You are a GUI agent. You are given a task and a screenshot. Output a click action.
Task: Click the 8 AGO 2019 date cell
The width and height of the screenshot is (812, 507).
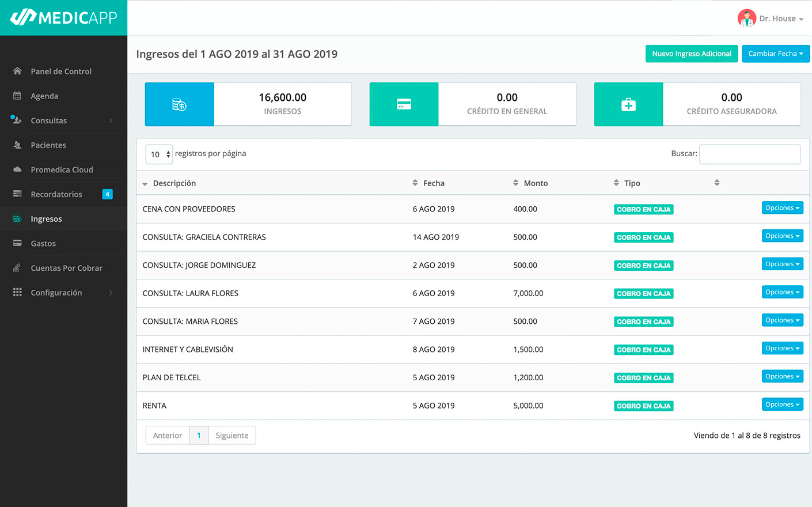coord(434,349)
